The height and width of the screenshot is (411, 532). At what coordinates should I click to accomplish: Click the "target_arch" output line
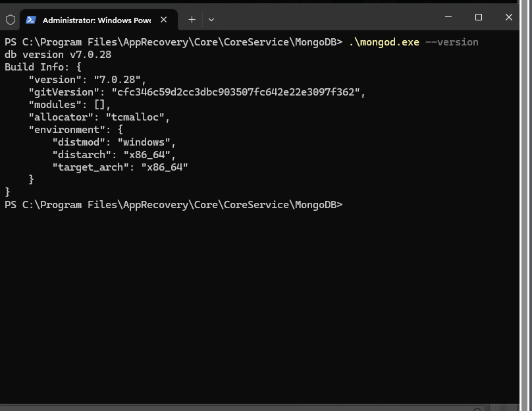pos(120,167)
